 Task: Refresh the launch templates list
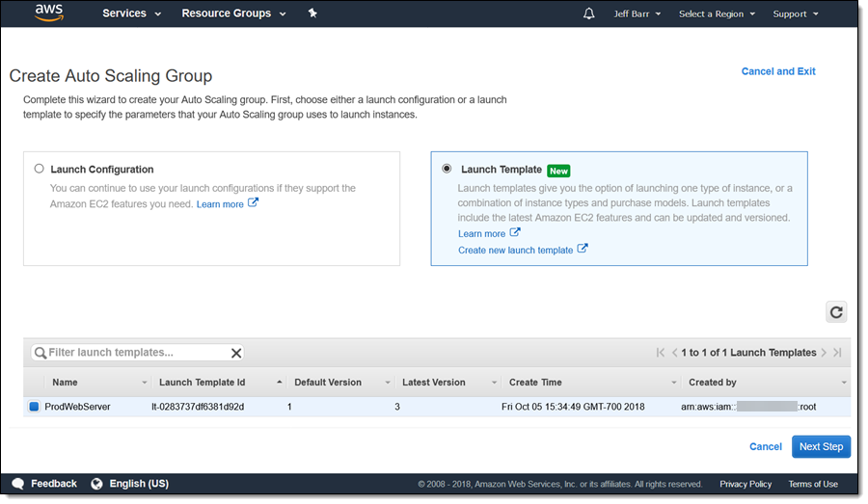836,311
